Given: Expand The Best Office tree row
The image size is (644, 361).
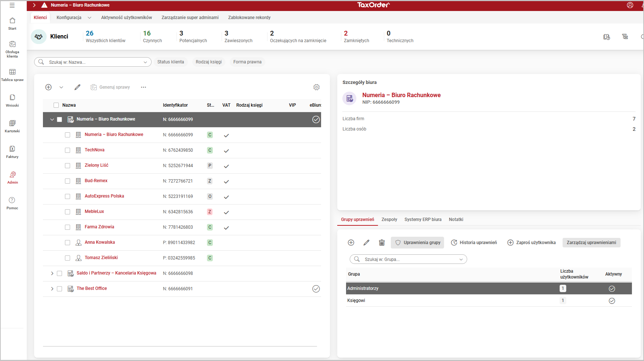Looking at the screenshot, I should pos(52,289).
